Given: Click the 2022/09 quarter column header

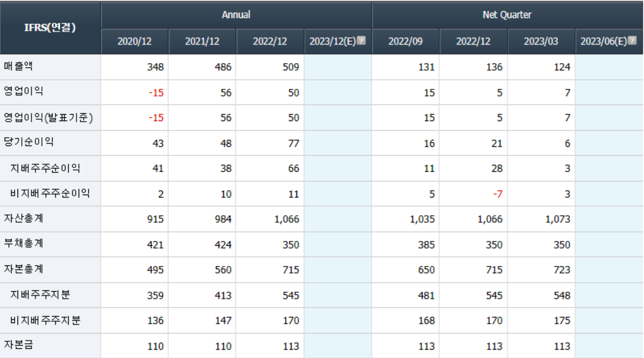Looking at the screenshot, I should (x=405, y=41).
